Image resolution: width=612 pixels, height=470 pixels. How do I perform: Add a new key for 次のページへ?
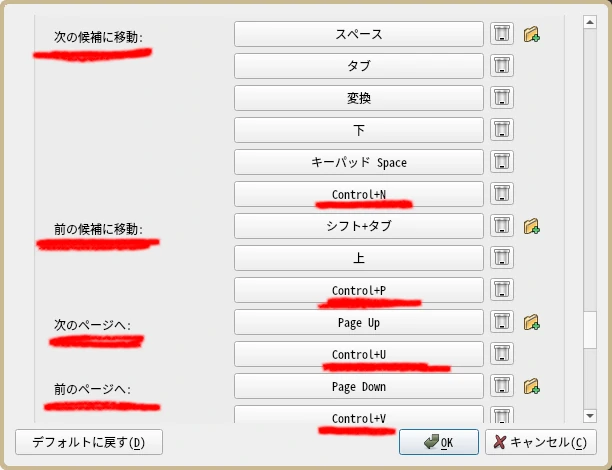pos(532,322)
